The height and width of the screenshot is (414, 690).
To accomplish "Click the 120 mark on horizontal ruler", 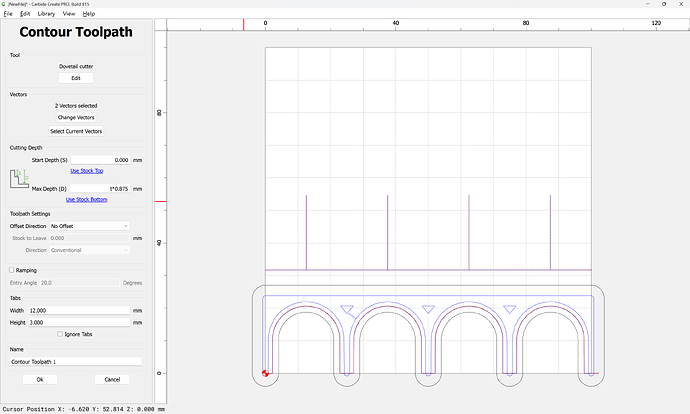I will [656, 23].
